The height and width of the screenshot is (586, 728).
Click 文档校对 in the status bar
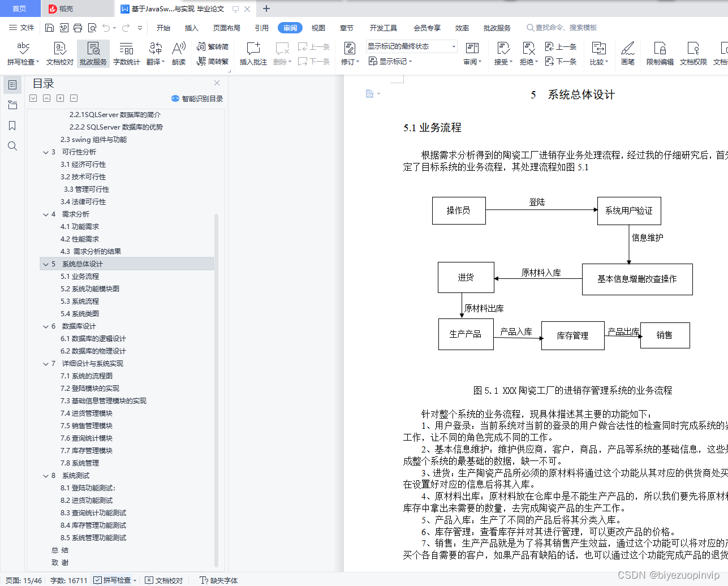(163, 580)
